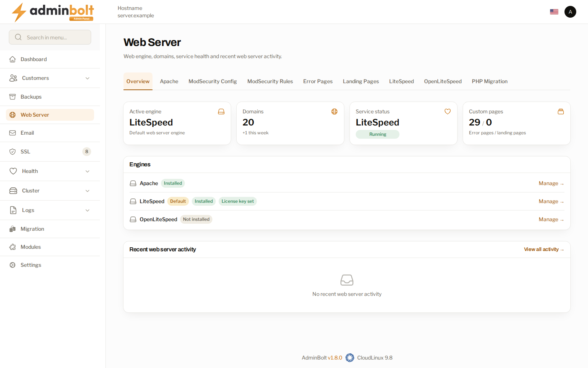Screen dimensions: 588x368
Task: Switch to the PHP Migration tab
Action: point(490,81)
